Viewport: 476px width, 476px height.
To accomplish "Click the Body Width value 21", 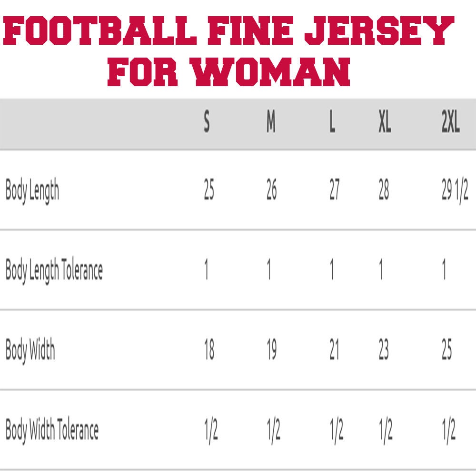I will [334, 349].
